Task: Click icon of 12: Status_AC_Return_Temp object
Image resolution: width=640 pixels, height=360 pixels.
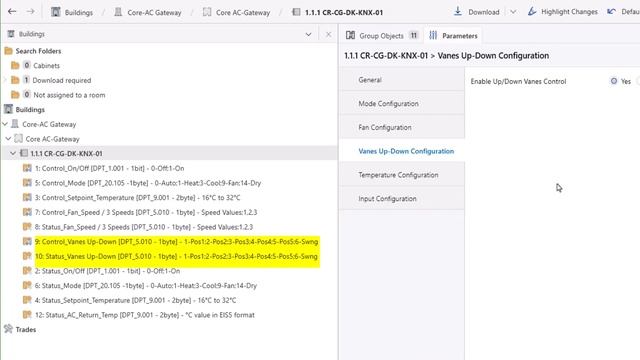Action: pyautogui.click(x=27, y=314)
